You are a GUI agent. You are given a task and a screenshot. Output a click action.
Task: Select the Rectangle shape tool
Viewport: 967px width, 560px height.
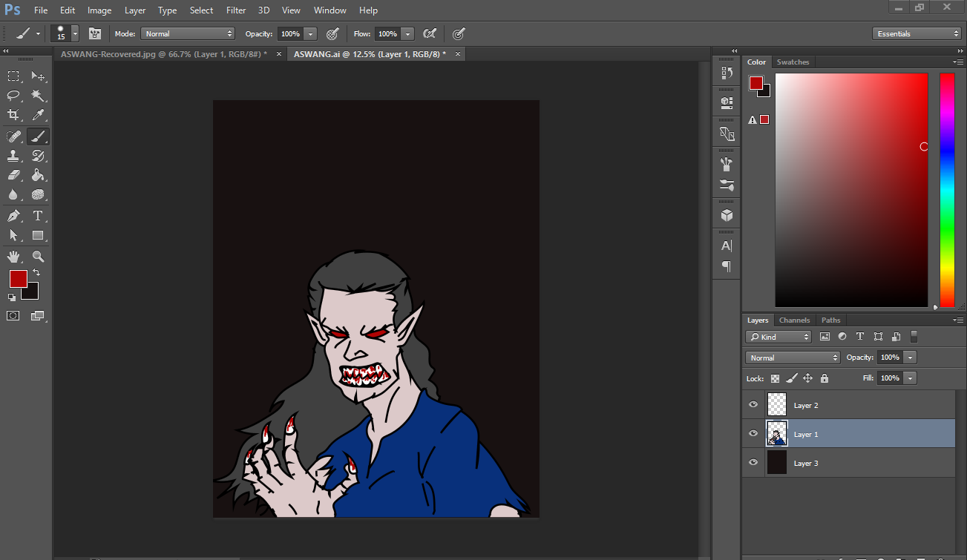coord(38,235)
